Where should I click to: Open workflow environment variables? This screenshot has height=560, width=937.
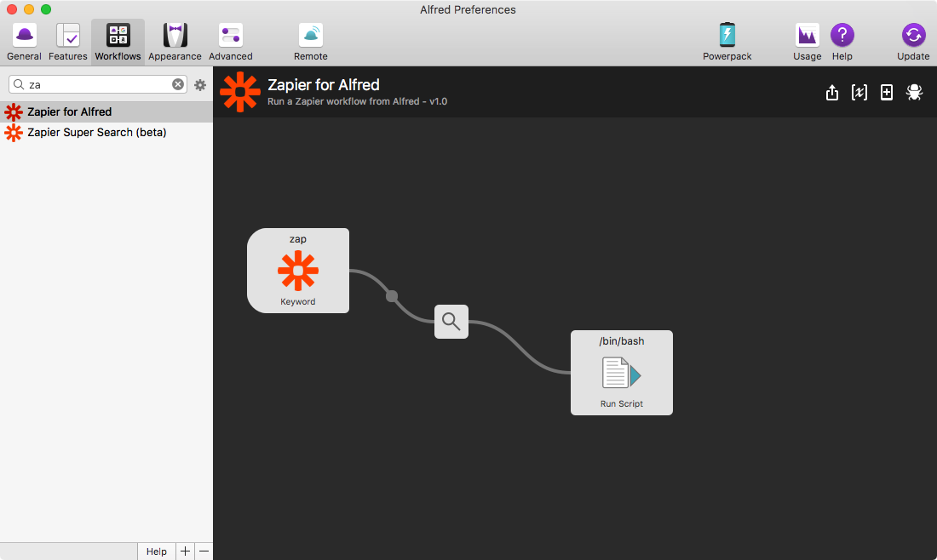click(859, 93)
